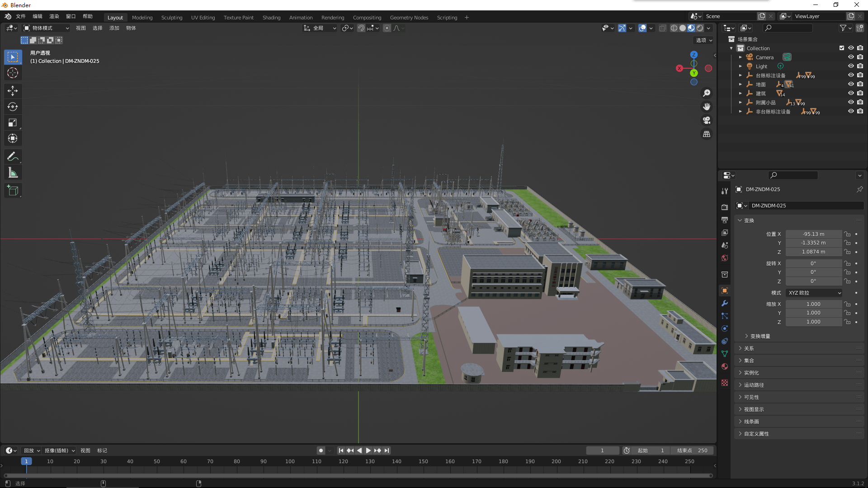Select the Transform tool

pos(13,138)
